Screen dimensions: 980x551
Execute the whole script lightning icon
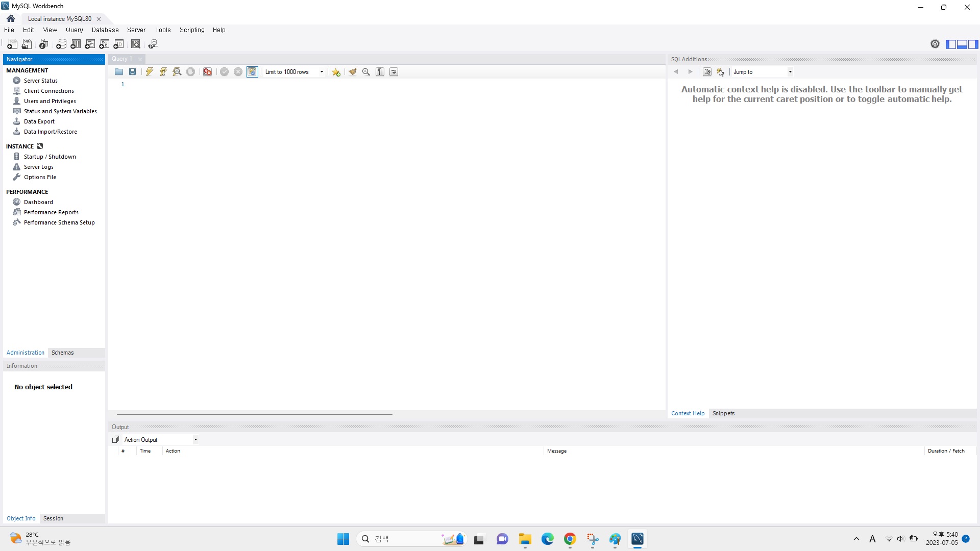(150, 72)
